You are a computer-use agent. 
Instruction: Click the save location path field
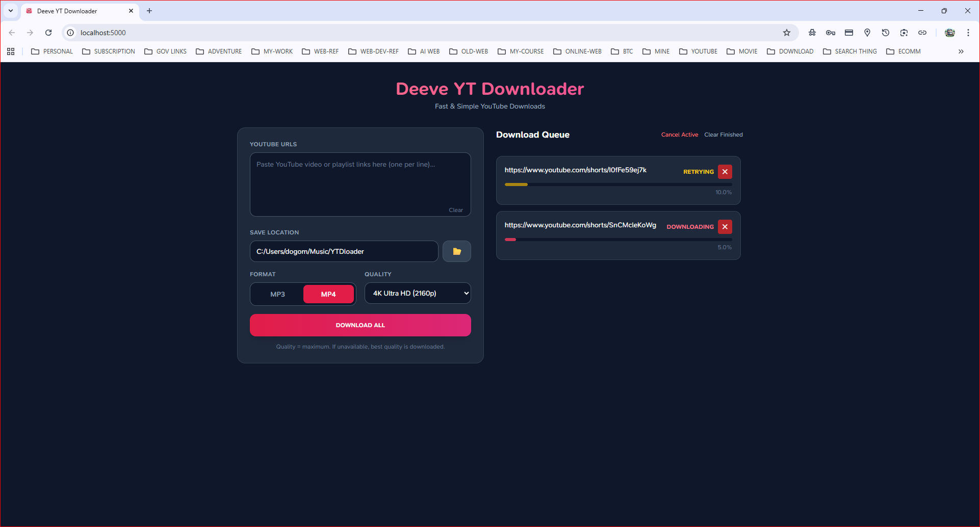[x=344, y=251]
